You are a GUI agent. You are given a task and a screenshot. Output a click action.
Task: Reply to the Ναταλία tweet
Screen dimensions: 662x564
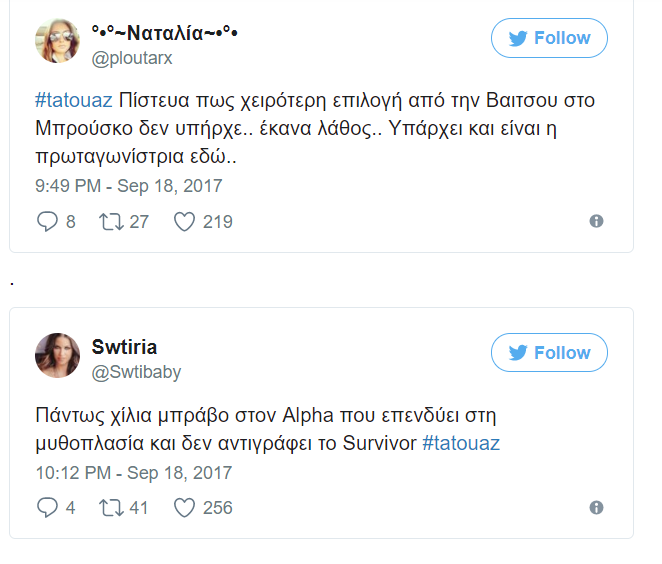48,221
